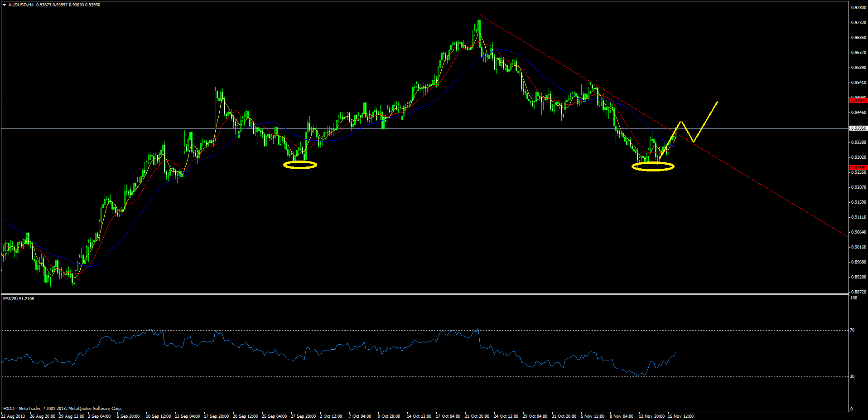
Task: Click the 5 Nov 12:00 time label
Action: pyautogui.click(x=593, y=416)
